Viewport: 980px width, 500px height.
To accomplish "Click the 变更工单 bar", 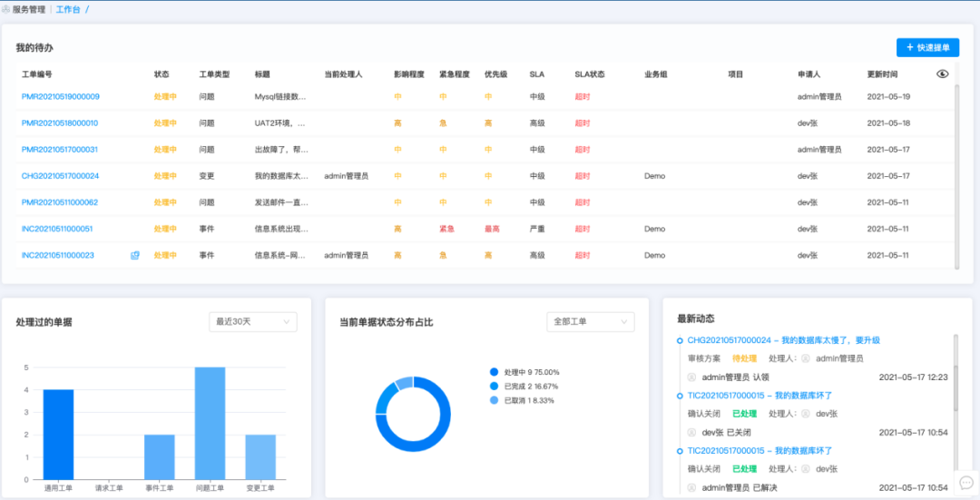I will tap(260, 456).
